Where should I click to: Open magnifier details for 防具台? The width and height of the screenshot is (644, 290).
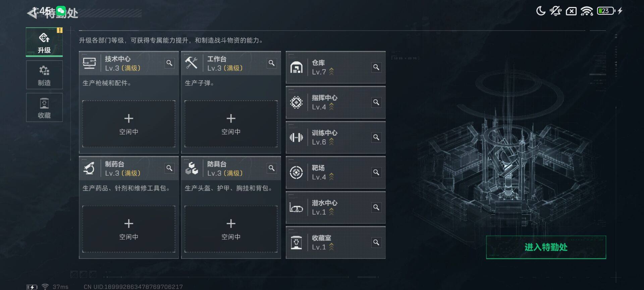pos(272,168)
